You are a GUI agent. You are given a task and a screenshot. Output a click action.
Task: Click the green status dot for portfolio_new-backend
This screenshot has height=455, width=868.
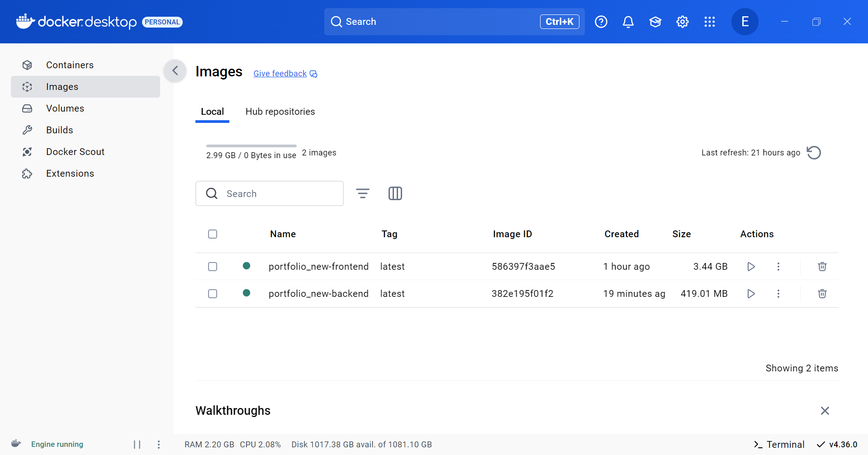pyautogui.click(x=247, y=293)
